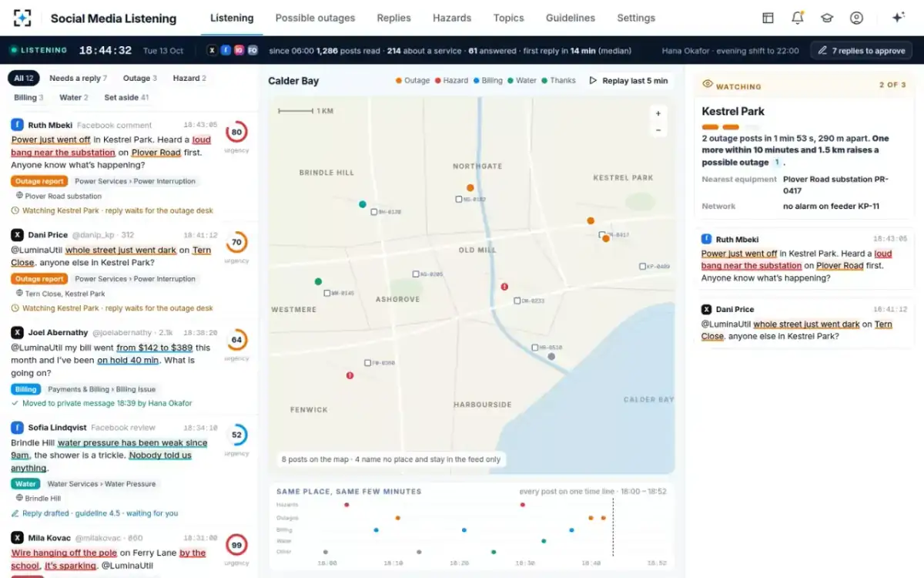The width and height of the screenshot is (924, 578).
Task: Open the training graduation-cap icon
Action: 827,18
